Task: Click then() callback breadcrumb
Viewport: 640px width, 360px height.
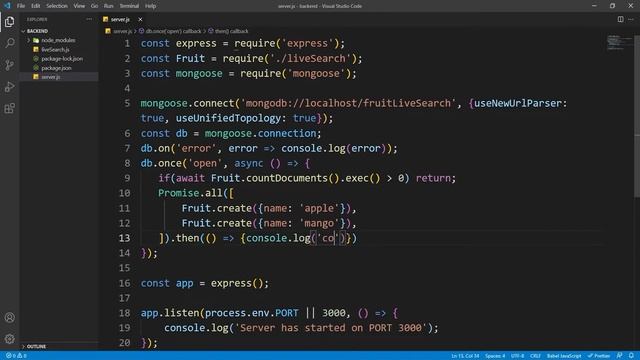Action: pos(231,31)
